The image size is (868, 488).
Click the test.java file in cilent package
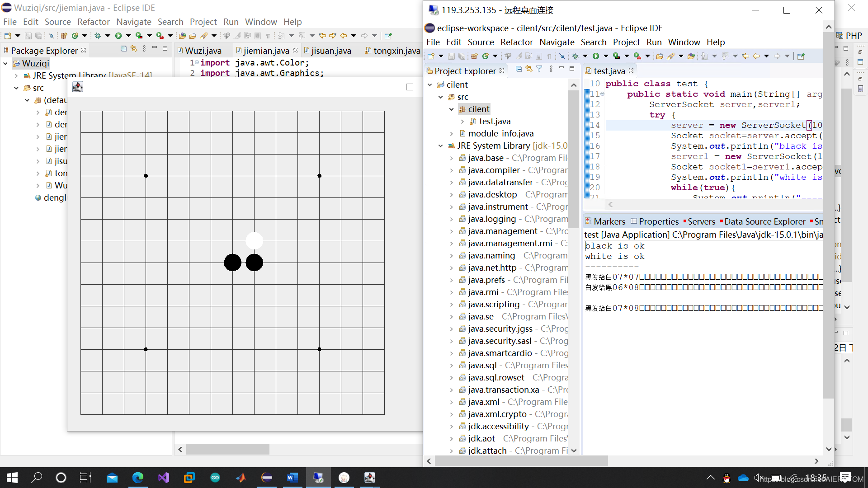pyautogui.click(x=495, y=121)
